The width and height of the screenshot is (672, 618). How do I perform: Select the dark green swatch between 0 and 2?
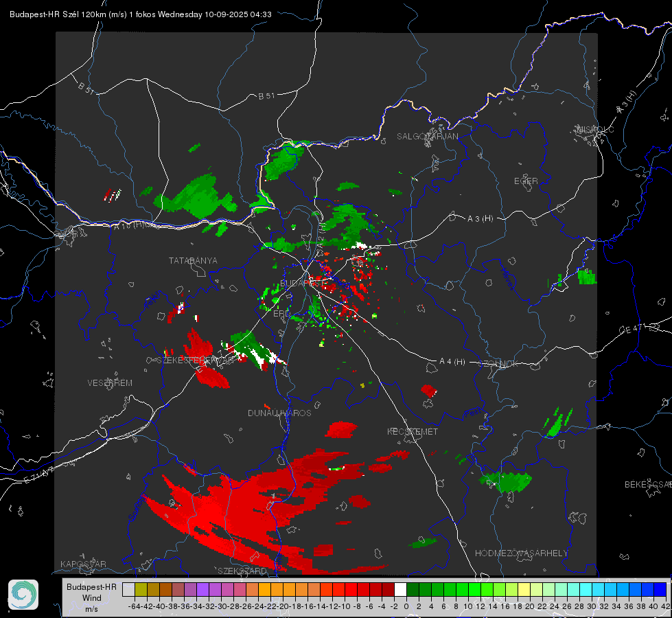point(413,589)
